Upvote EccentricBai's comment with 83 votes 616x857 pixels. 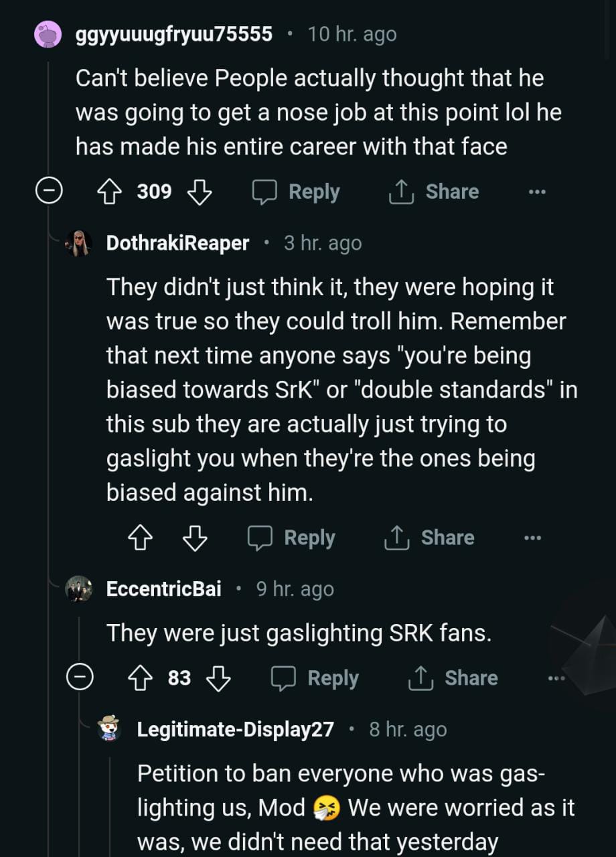(x=139, y=679)
